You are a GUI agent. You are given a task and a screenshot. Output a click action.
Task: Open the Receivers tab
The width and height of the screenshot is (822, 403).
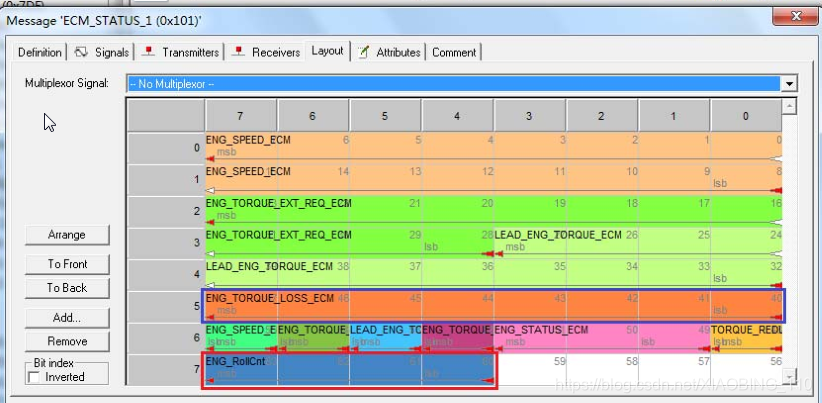click(x=268, y=52)
